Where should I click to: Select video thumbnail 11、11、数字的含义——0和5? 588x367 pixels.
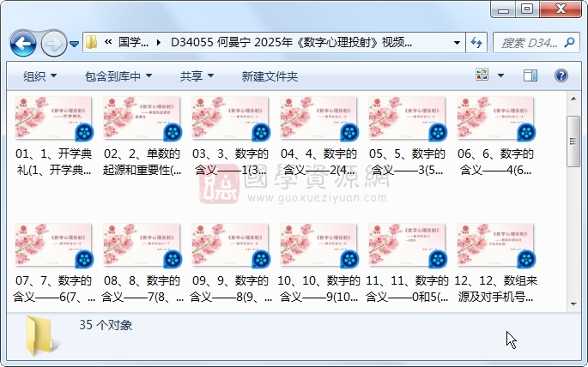[x=407, y=245]
